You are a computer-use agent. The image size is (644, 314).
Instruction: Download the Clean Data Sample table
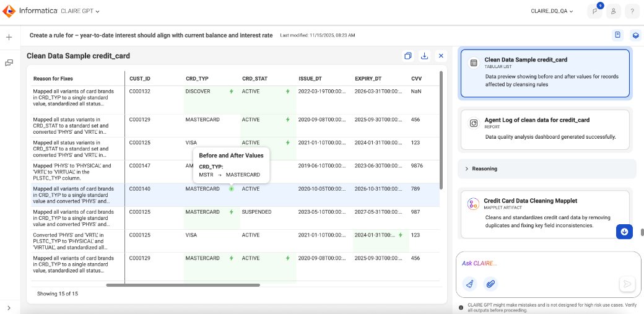tap(424, 56)
